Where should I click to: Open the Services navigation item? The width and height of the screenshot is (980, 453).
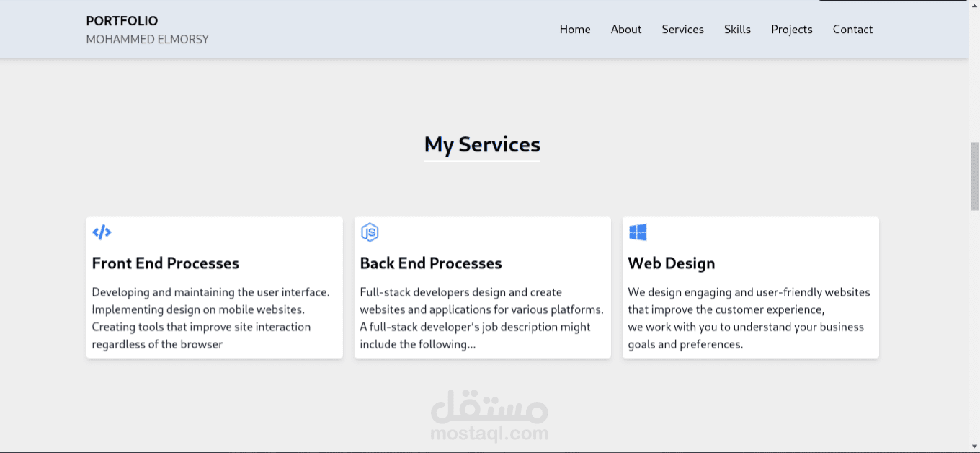tap(682, 29)
